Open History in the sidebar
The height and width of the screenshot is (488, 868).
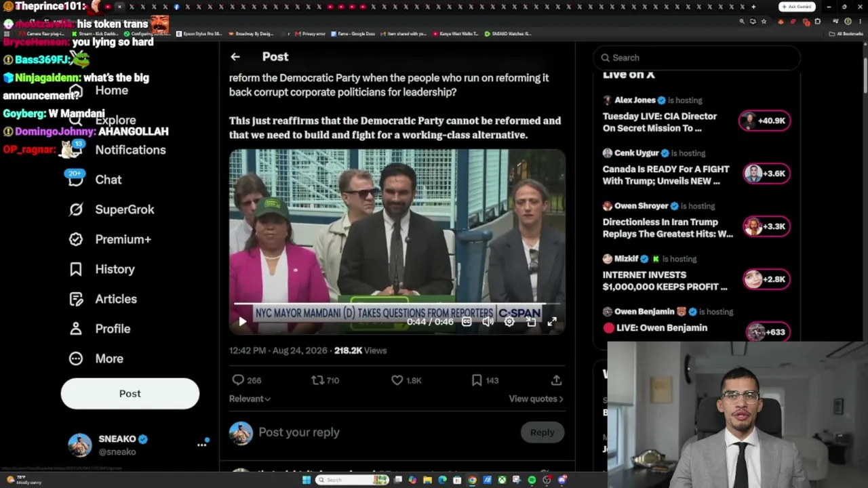click(102, 269)
